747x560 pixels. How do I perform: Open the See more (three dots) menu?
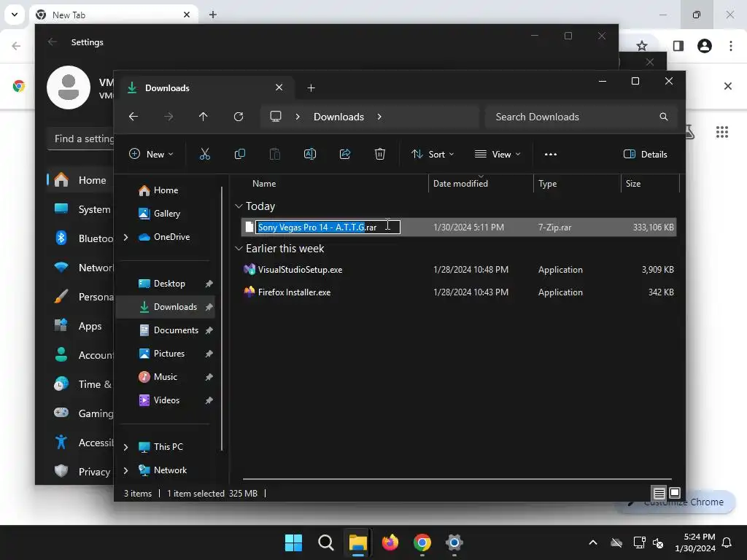(551, 155)
